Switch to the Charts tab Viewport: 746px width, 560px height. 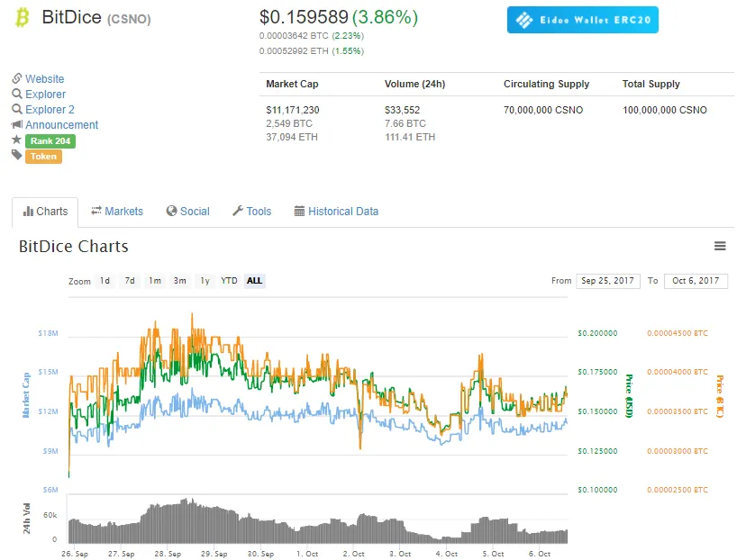(x=45, y=212)
